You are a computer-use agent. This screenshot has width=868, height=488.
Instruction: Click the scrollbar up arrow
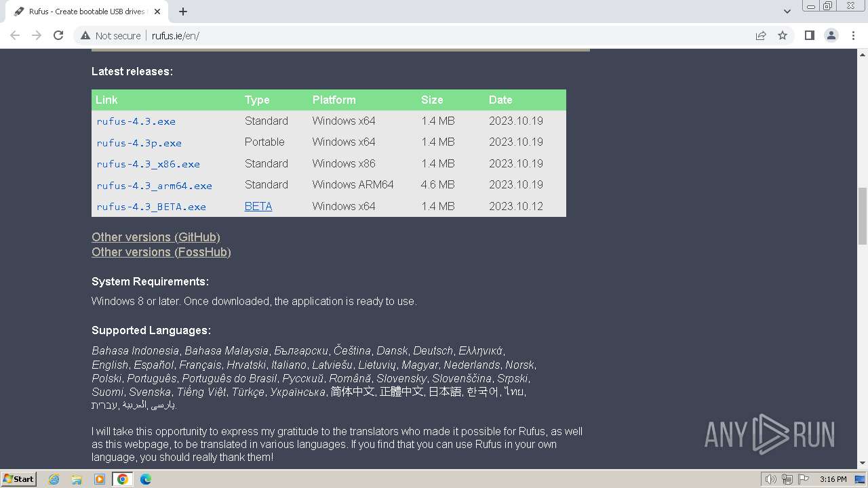863,54
